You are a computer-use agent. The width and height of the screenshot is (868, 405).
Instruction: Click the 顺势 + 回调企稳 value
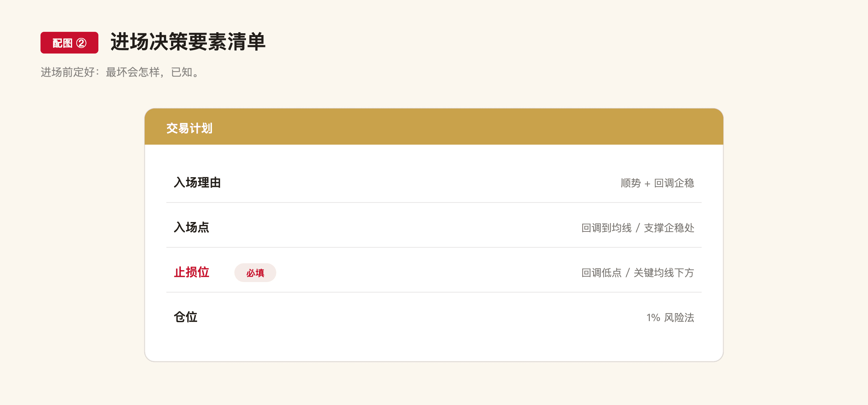pos(658,183)
